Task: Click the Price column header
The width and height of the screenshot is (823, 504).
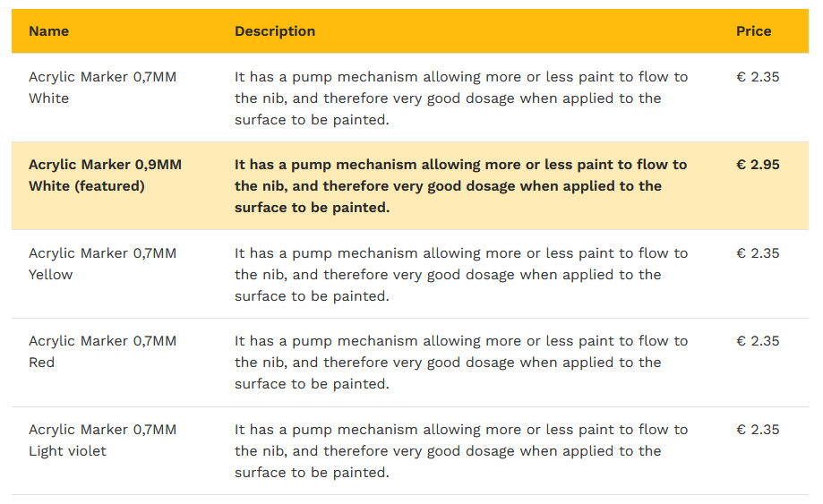Action: pyautogui.click(x=753, y=31)
